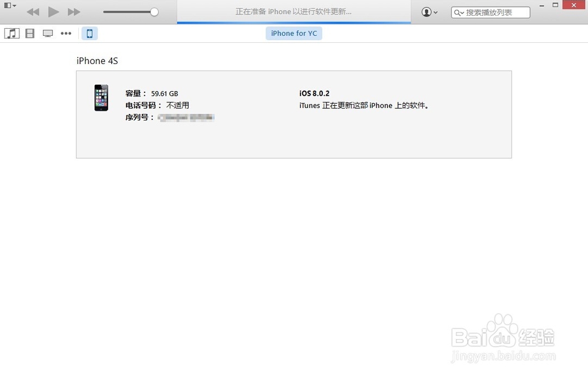Viewport: 588px width, 376px height.
Task: Maximize the iTunes window
Action: (x=556, y=5)
